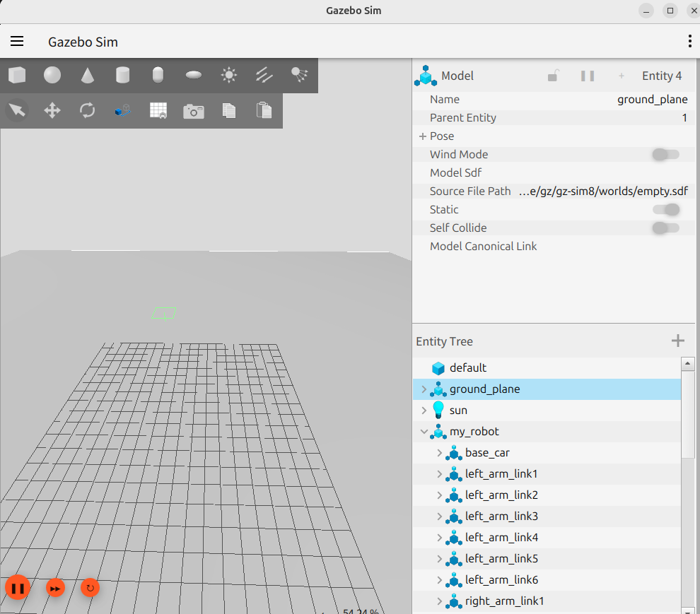Click the ground_plane name value
The image size is (700, 614).
pos(652,100)
